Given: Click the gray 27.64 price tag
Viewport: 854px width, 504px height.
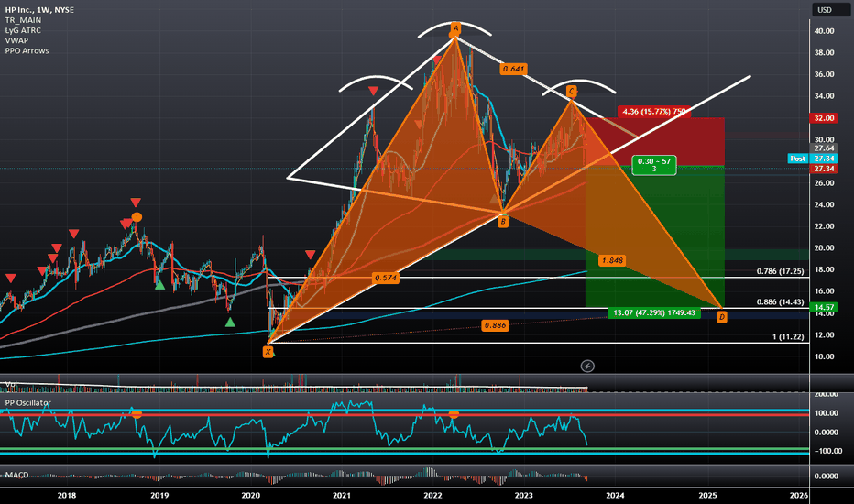Looking at the screenshot, I should (x=824, y=148).
